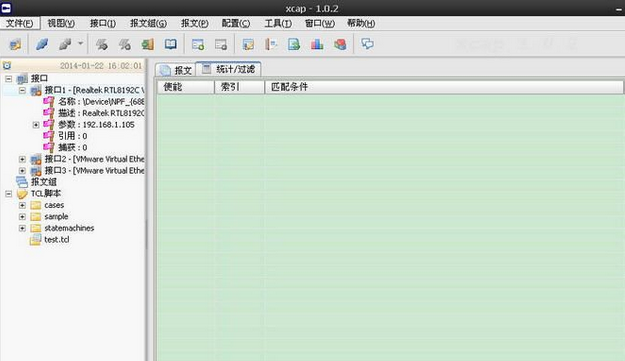Click the speech bubbles toolbar icon
The image size is (625, 361).
367,43
